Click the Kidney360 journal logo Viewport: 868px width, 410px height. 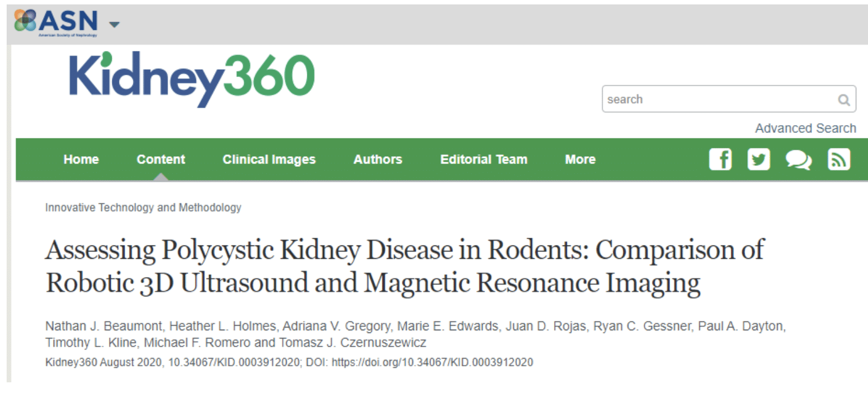coord(192,78)
